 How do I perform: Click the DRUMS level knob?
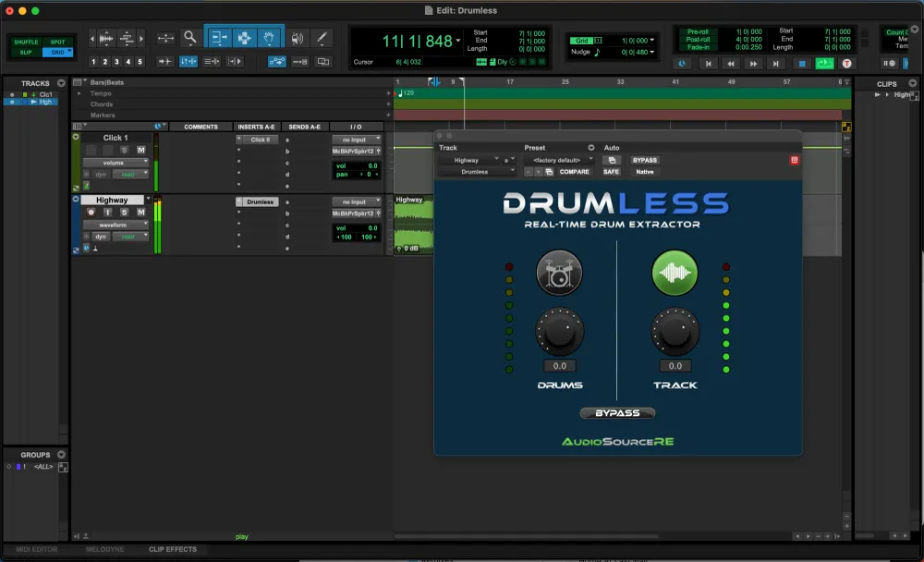coord(559,332)
